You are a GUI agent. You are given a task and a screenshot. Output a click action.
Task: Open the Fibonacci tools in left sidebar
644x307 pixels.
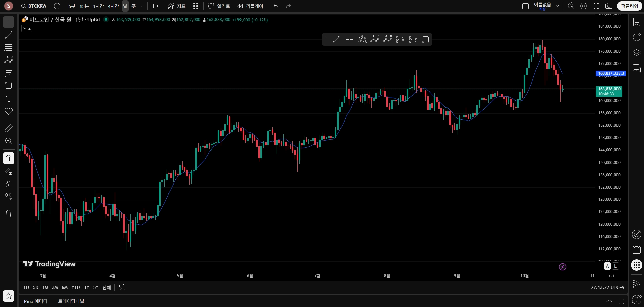(9, 48)
